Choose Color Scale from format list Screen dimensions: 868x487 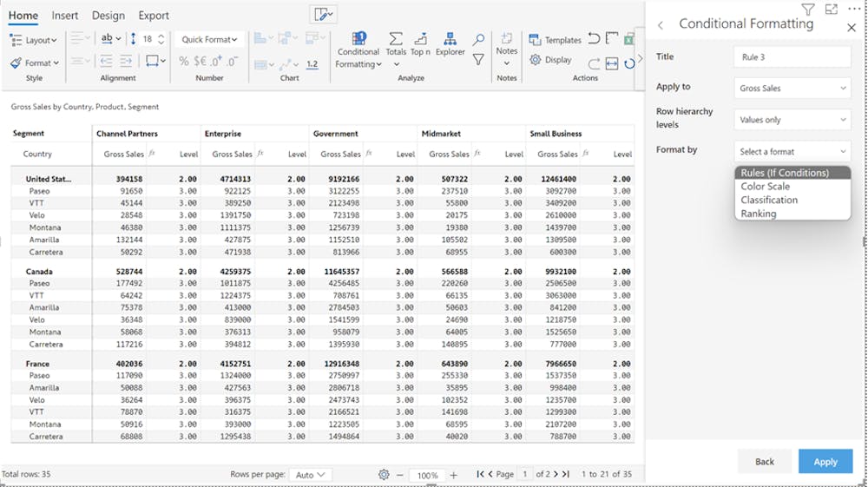(765, 187)
